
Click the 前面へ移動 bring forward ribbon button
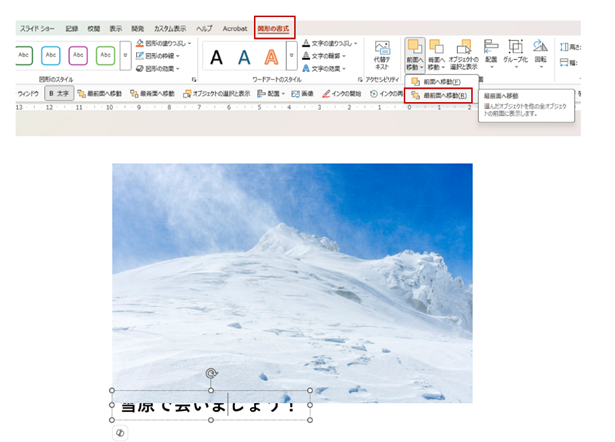415,55
